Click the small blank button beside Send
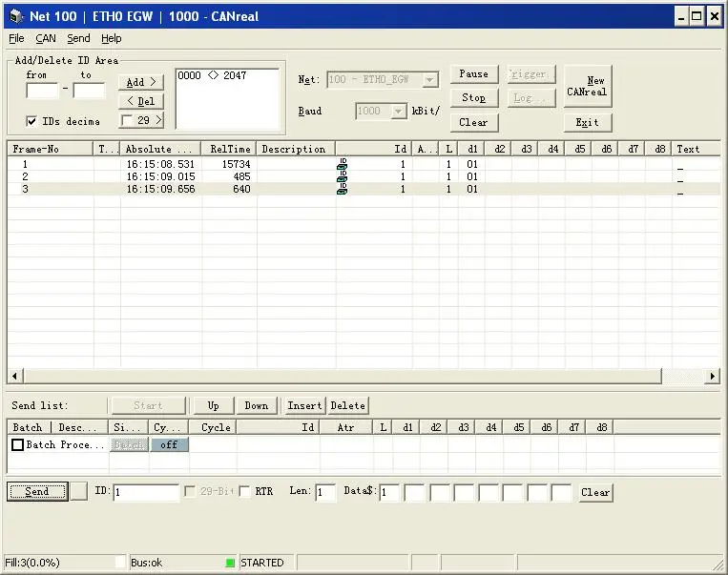 click(x=78, y=491)
